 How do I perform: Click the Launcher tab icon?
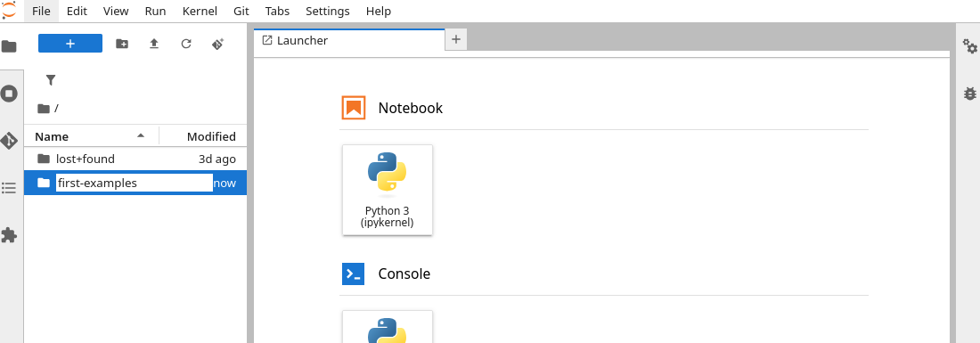coord(267,41)
